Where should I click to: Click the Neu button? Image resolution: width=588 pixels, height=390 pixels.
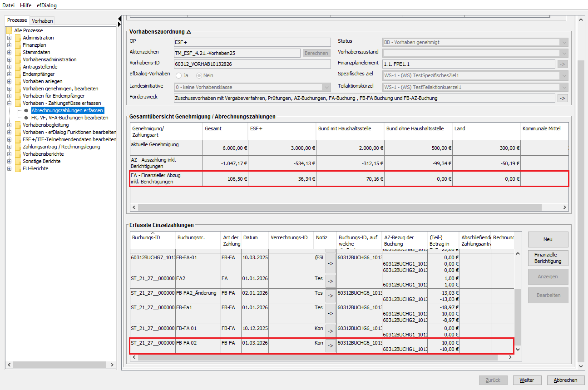coord(548,239)
